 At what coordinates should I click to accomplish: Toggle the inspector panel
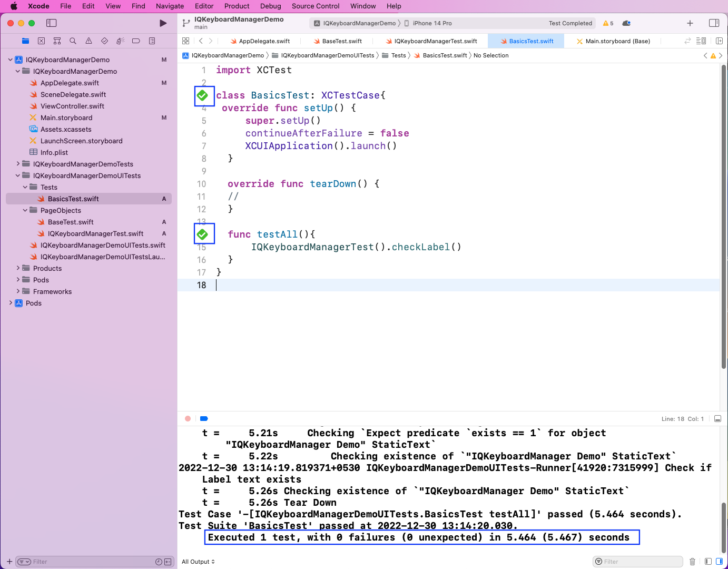(714, 23)
